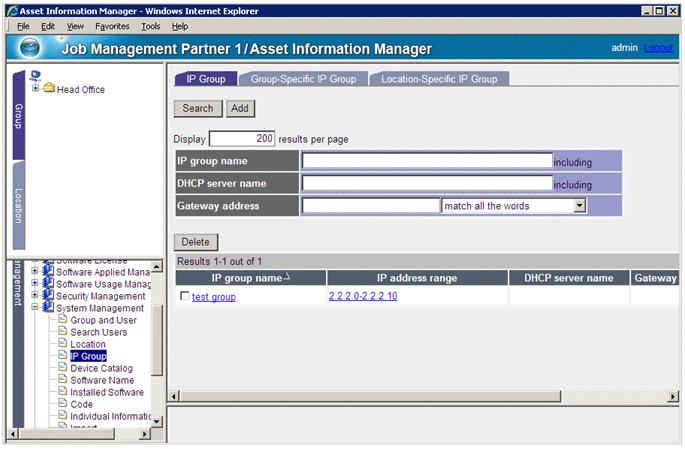685x449 pixels.
Task: Open the match all the words dropdown
Action: (579, 206)
